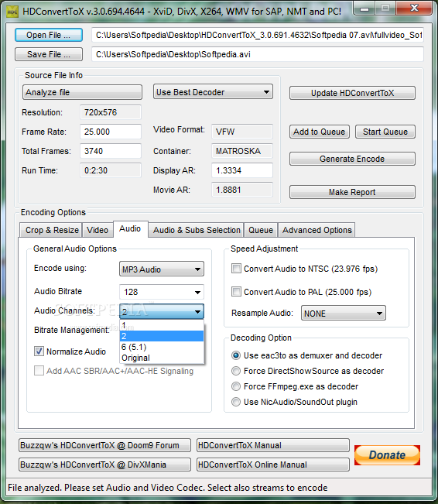The image size is (438, 504).
Task: Open the Audio Bitrate 128 dropdown
Action: point(162,292)
